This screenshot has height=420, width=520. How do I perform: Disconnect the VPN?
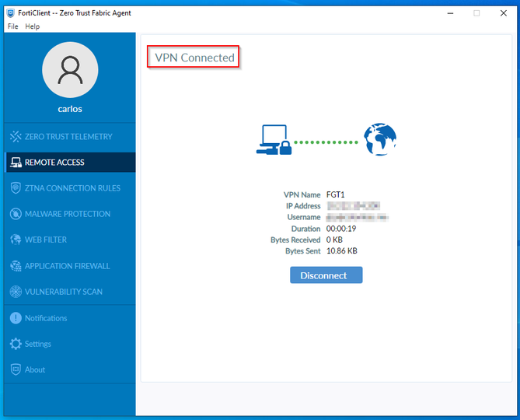[326, 275]
